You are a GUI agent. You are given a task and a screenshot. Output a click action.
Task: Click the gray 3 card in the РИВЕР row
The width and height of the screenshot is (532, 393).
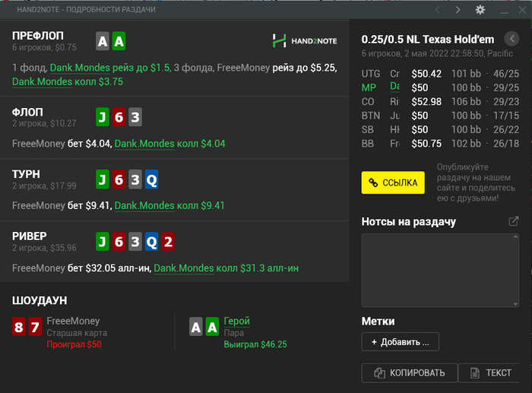pos(135,242)
